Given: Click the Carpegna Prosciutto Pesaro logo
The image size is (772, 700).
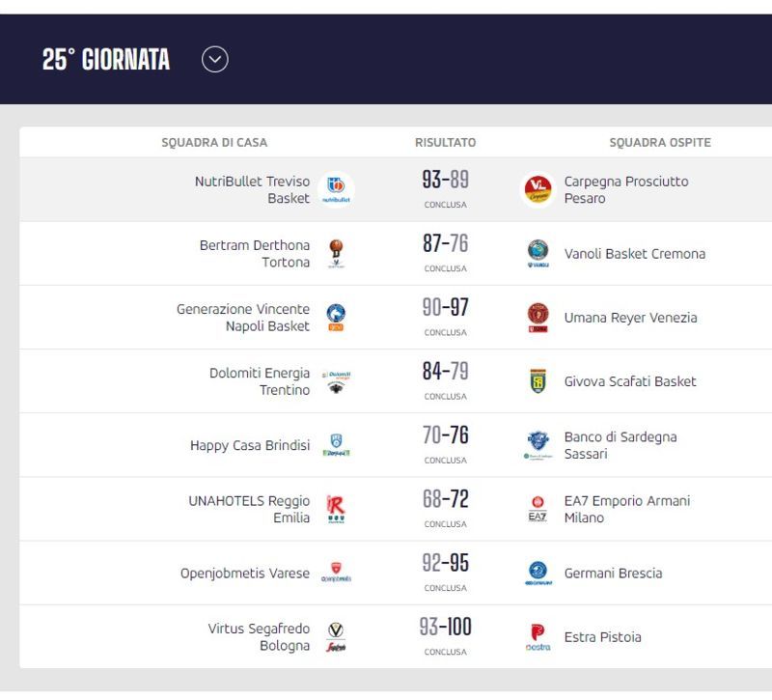Looking at the screenshot, I should pos(538,189).
